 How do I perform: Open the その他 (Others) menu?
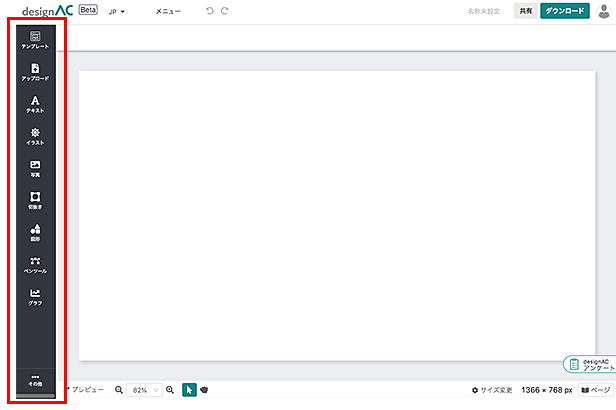[35, 381]
